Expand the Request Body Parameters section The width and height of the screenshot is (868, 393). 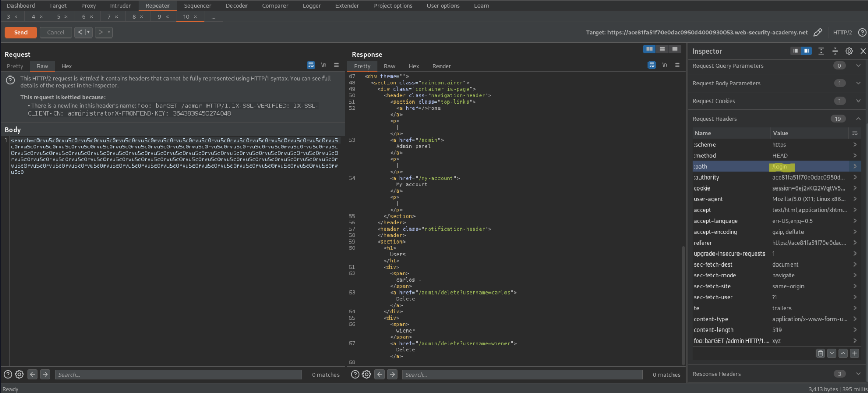(x=858, y=83)
